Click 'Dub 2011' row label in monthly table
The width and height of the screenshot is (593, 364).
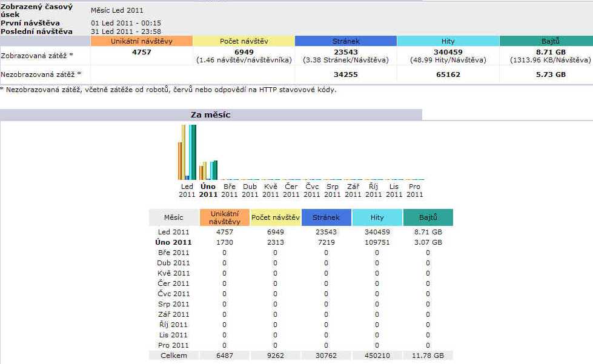pyautogui.click(x=173, y=263)
